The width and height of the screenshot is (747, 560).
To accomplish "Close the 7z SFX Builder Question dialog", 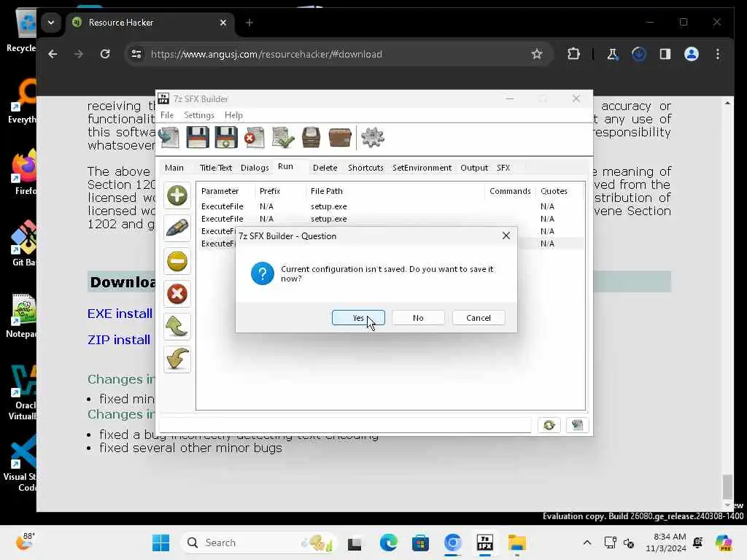I will click(506, 236).
